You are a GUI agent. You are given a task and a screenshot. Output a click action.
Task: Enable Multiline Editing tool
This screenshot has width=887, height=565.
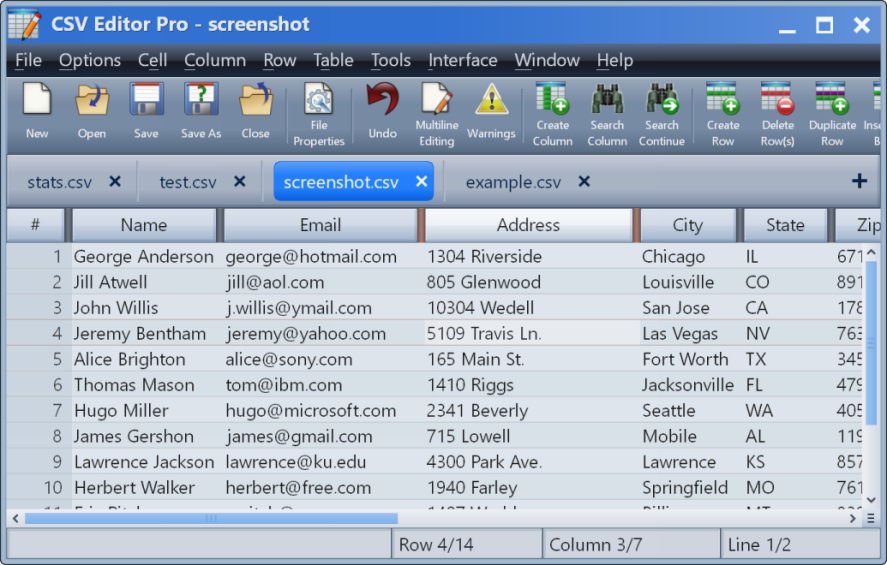click(437, 115)
